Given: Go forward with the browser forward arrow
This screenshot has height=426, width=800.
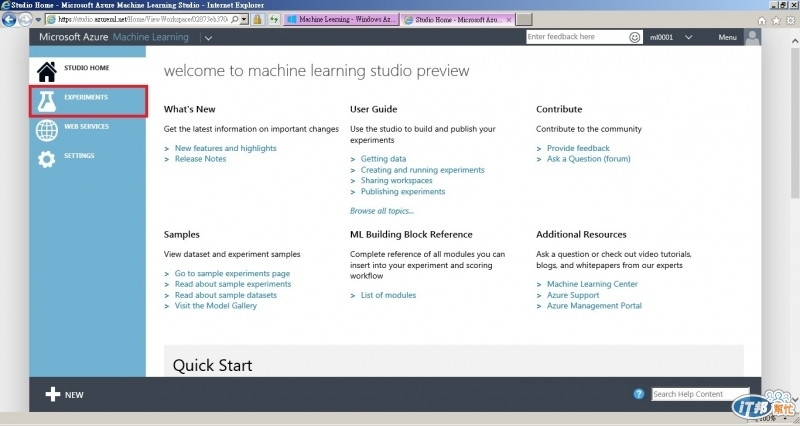Looking at the screenshot, I should [x=25, y=19].
